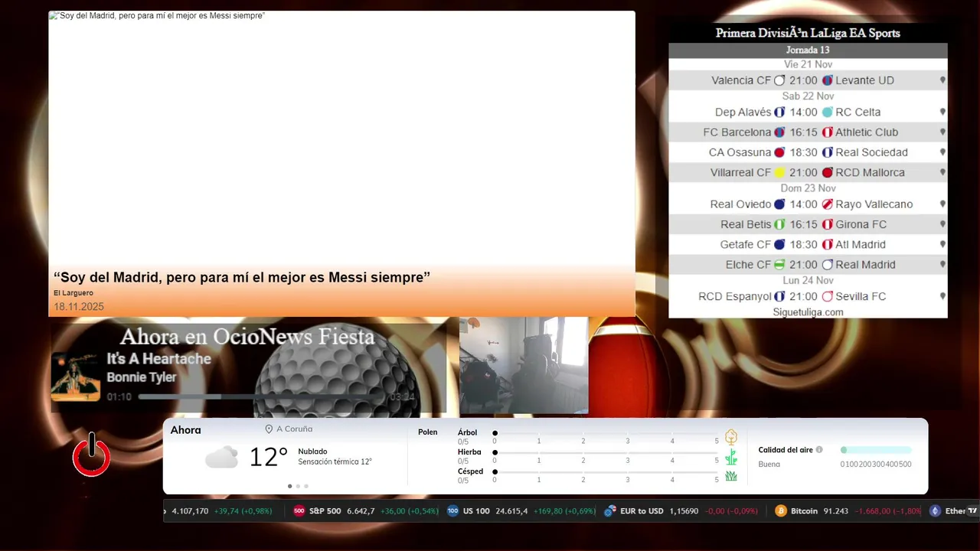Seek in the It's A Heartache progress bar

(x=261, y=397)
